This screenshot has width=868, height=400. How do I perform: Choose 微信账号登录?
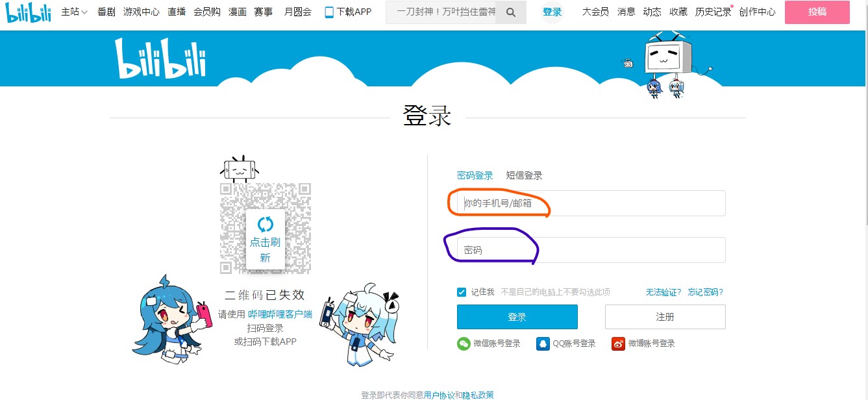click(x=497, y=344)
